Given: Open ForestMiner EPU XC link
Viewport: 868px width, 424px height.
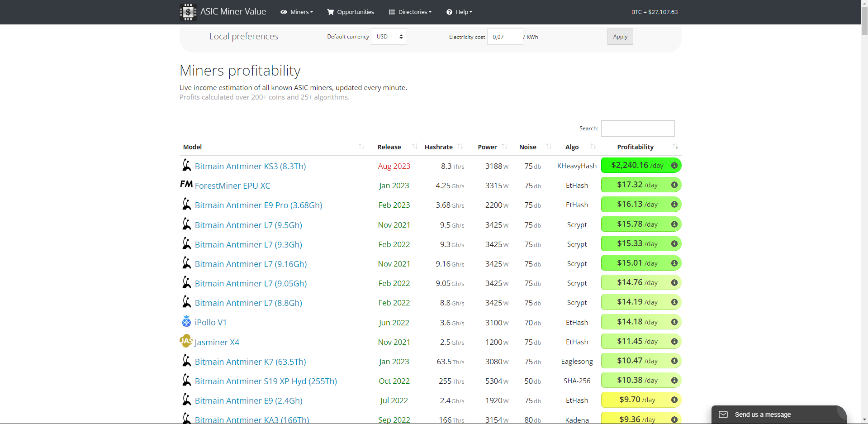Looking at the screenshot, I should [232, 186].
